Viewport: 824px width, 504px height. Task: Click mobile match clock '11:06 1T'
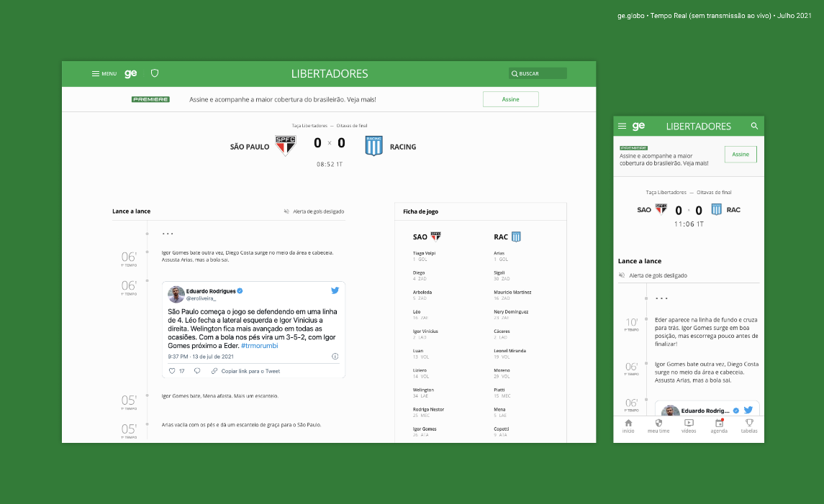pos(689,224)
